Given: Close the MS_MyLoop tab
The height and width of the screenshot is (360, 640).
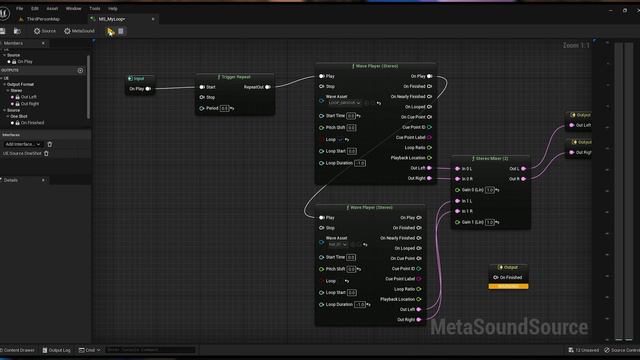Looking at the screenshot, I should tap(153, 19).
